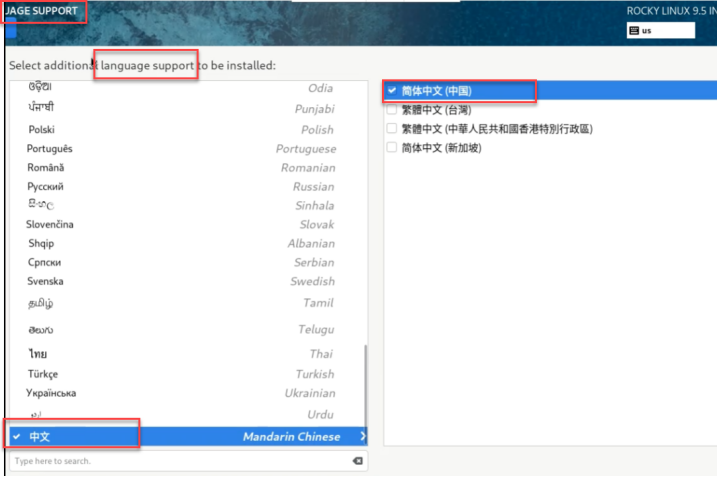Select the selected 中文 Mandarin Chinese row
The height and width of the screenshot is (477, 717).
(180, 437)
